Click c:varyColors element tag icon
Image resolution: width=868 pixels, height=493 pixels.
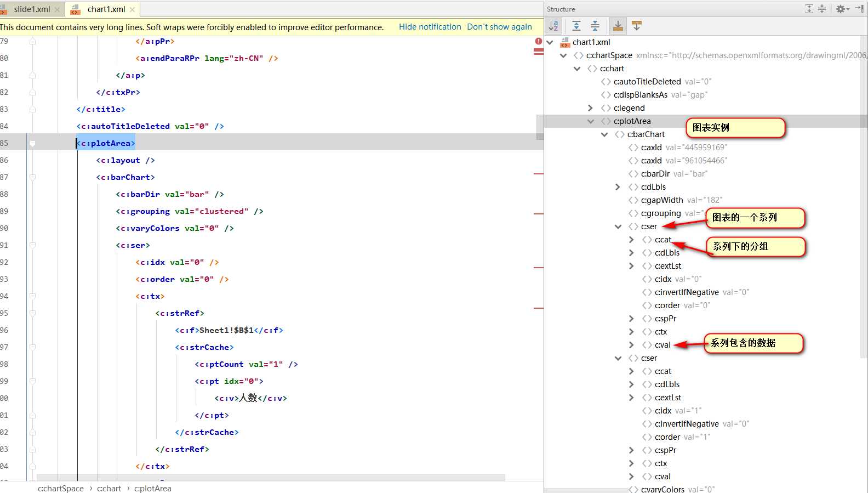pos(633,489)
